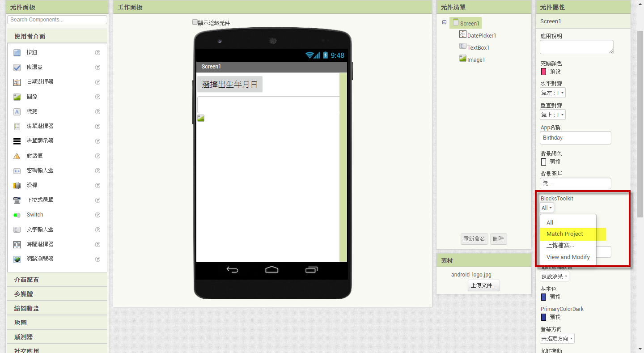This screenshot has width=644, height=353.
Task: Select DatePicker1 in the component list
Action: (x=482, y=35)
